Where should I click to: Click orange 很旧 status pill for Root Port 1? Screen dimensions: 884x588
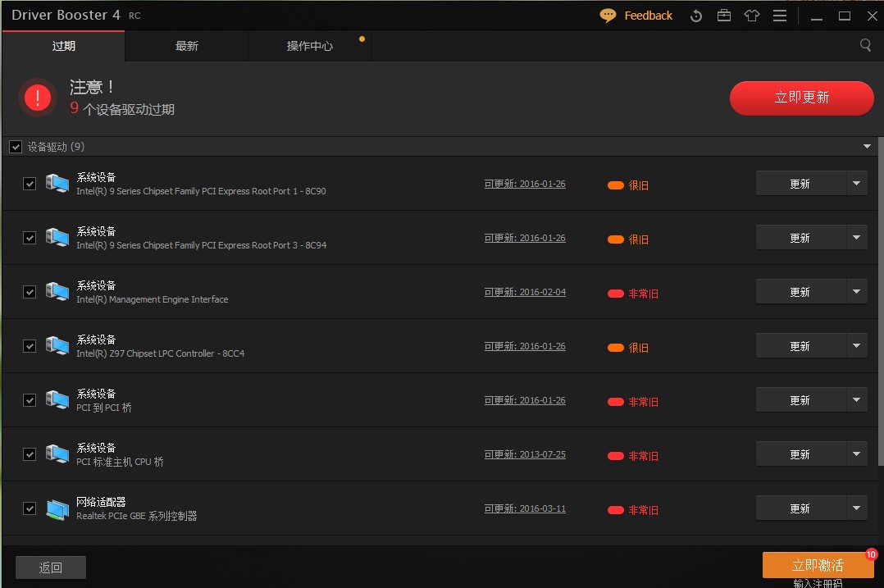615,185
